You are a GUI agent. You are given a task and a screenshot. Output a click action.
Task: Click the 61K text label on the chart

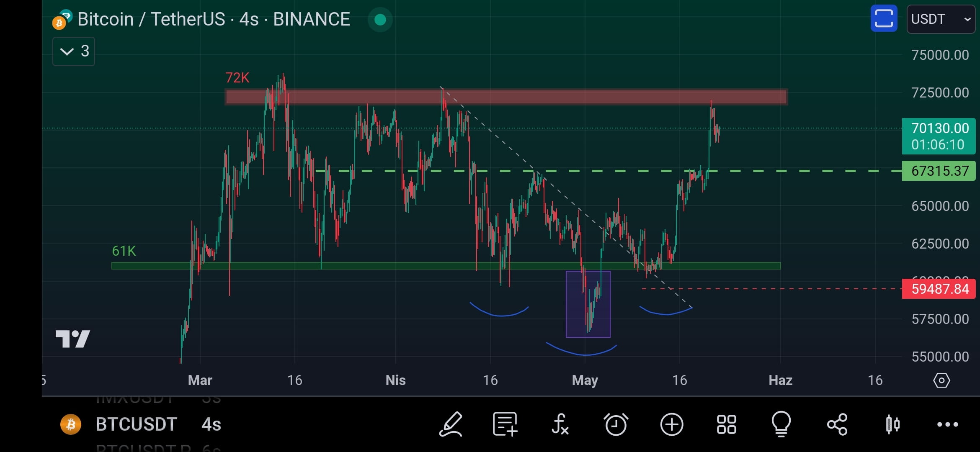(x=124, y=251)
